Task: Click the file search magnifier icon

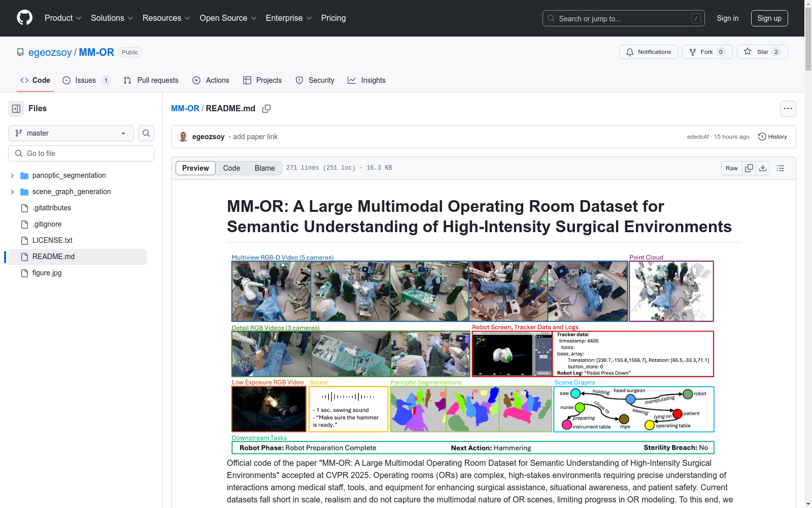Action: pyautogui.click(x=146, y=133)
